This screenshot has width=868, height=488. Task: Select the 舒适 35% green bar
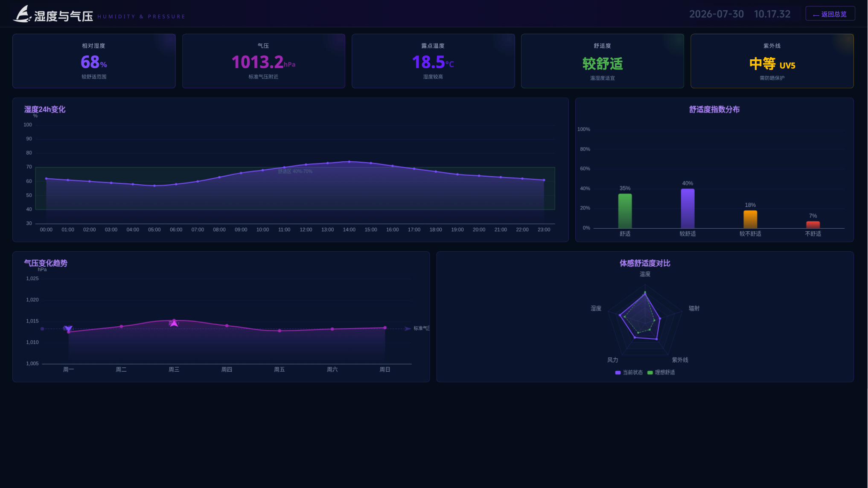point(625,211)
